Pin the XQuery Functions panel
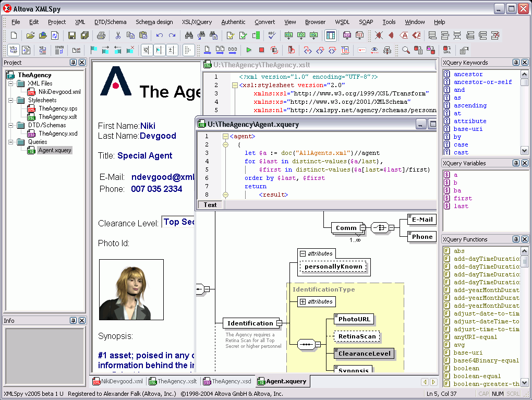532x400 pixels. click(516, 239)
